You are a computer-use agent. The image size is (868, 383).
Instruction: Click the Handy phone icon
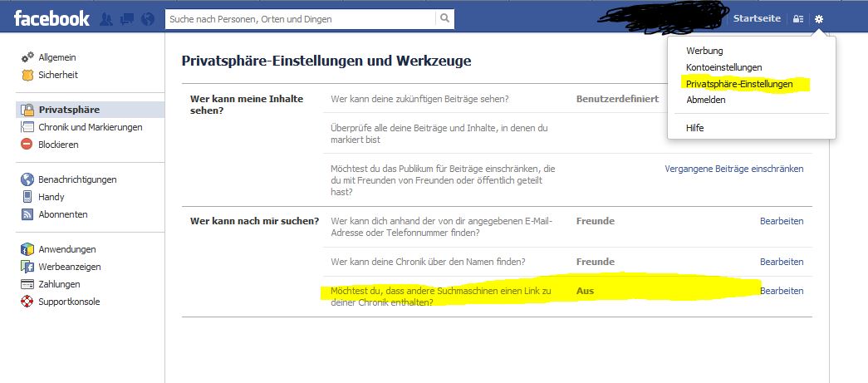tap(27, 196)
